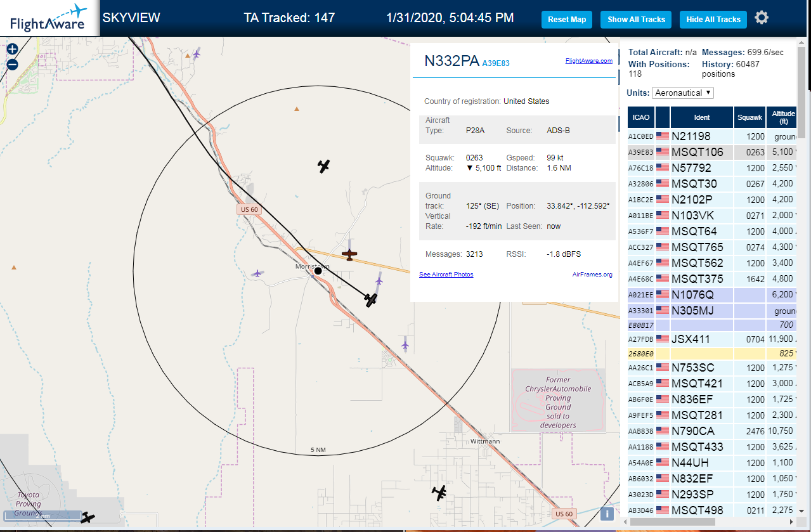
Task: Click US flag in N21198 row
Action: [x=663, y=136]
